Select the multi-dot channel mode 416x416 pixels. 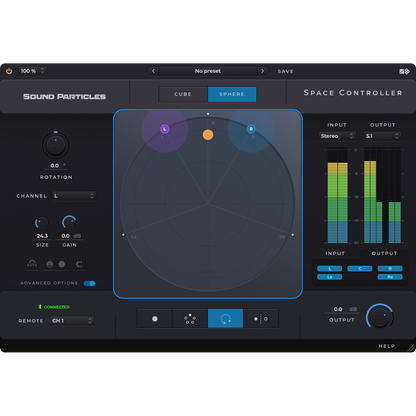190,319
